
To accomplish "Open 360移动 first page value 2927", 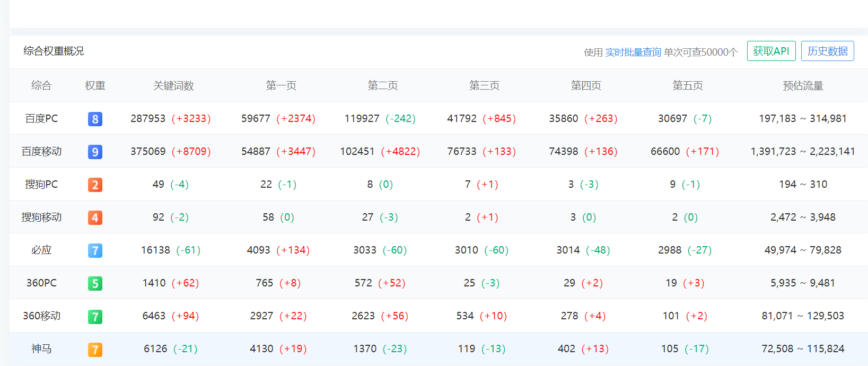I will click(262, 316).
